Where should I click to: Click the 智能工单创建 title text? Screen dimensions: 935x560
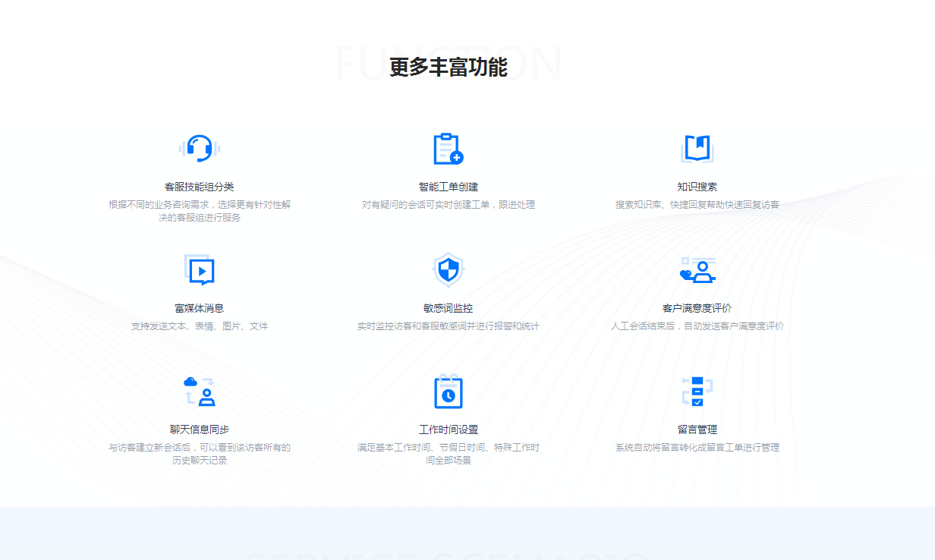448,187
